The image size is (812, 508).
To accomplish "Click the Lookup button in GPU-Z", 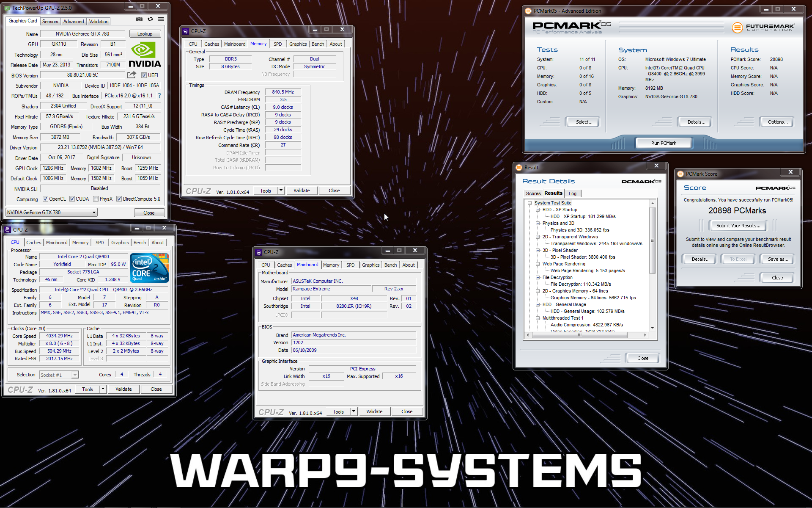I will coord(145,34).
